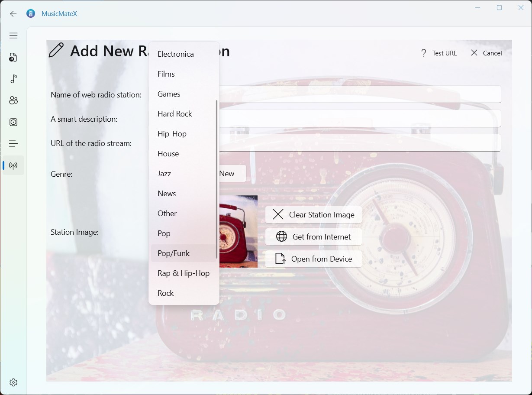Open the music files sidebar icon
This screenshot has height=395, width=532.
[x=13, y=57]
